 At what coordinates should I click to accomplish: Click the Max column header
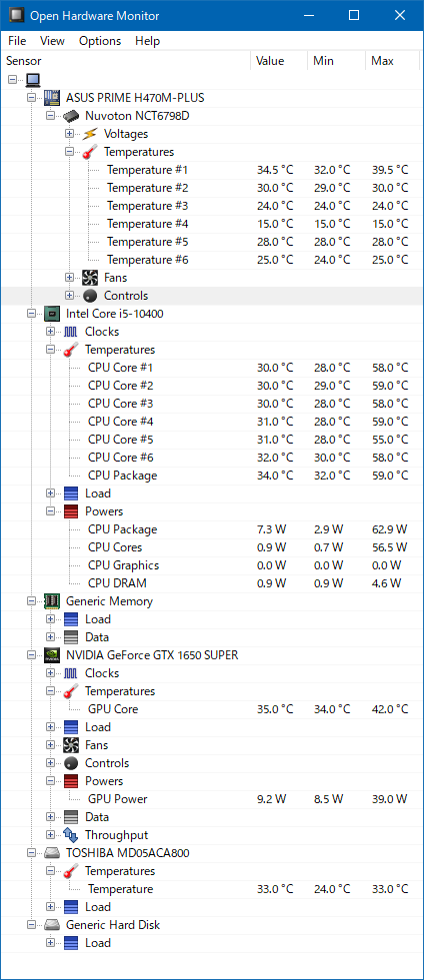(392, 61)
